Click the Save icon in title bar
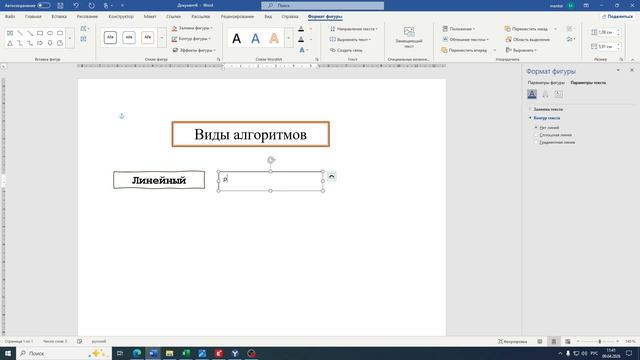Screen dimensions: 640x360 point(60,6)
